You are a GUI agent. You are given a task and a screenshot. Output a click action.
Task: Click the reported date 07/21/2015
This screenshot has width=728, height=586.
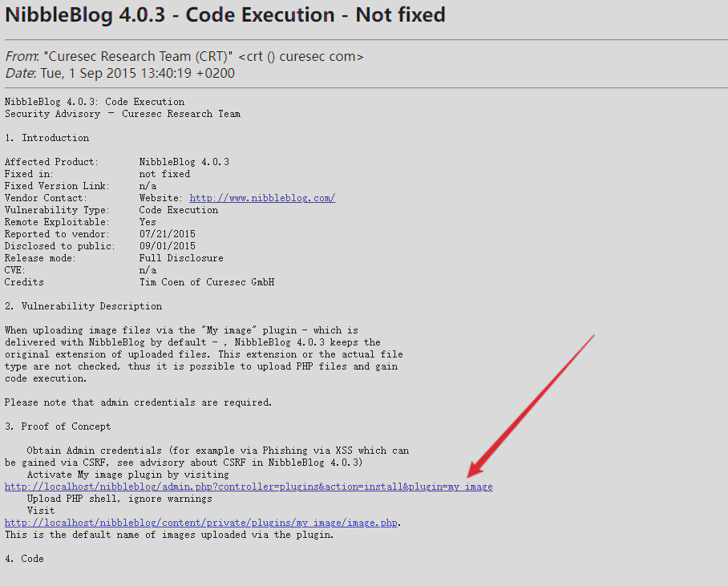(x=167, y=234)
